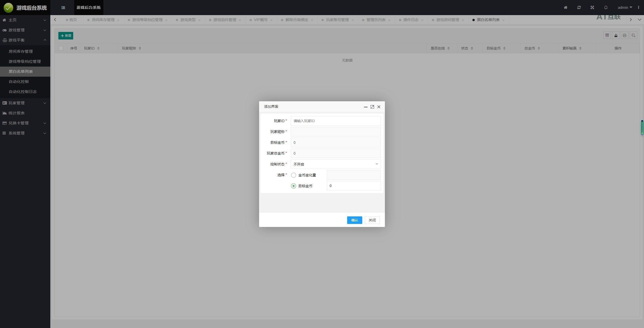This screenshot has height=328, width=644.
Task: Click the refresh icon in top header
Action: click(x=579, y=8)
